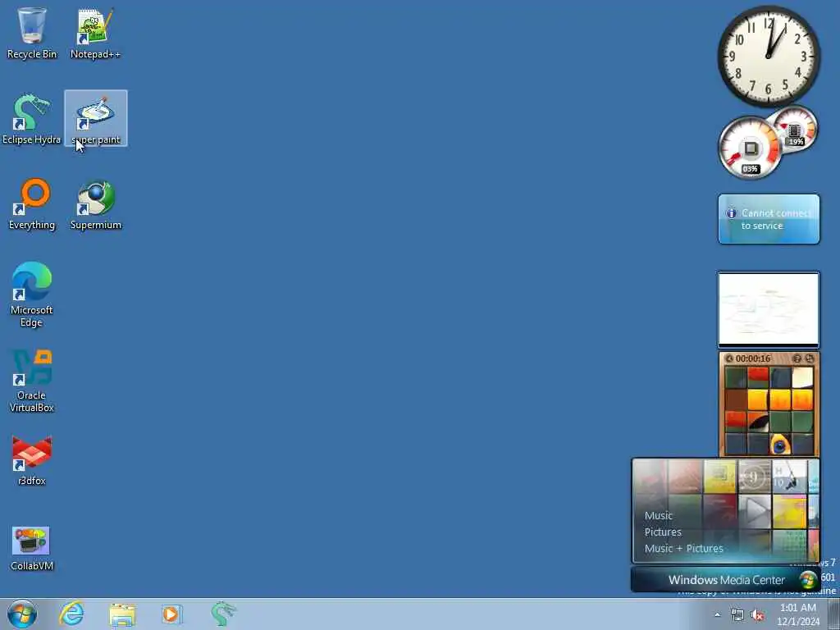This screenshot has width=840, height=630.
Task: Click the 'Cannot connect to service' weather gadget
Action: [769, 219]
